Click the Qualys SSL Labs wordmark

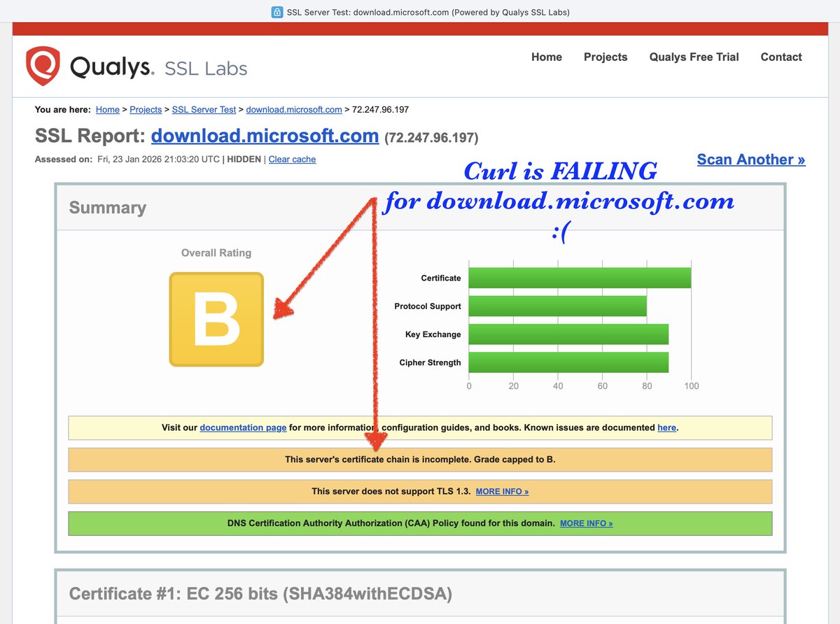159,68
